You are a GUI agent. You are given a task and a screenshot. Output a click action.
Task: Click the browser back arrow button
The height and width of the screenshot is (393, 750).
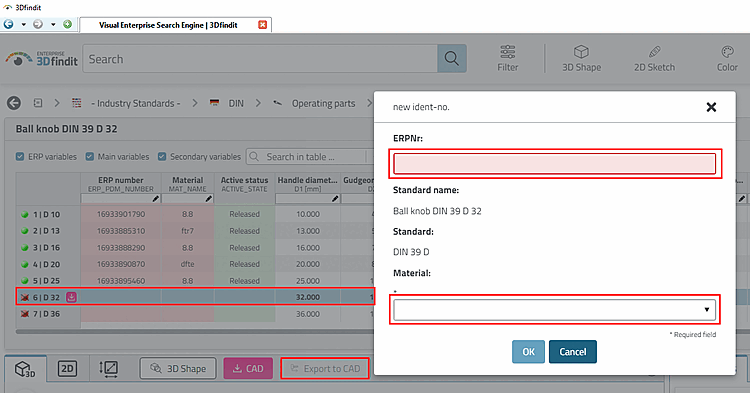(9, 24)
